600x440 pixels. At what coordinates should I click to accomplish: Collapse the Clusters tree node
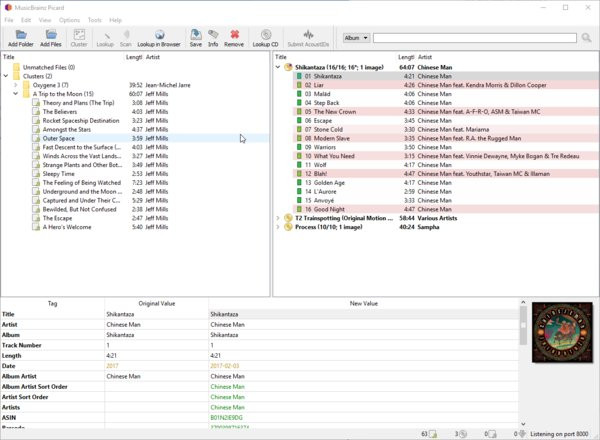pyautogui.click(x=6, y=76)
